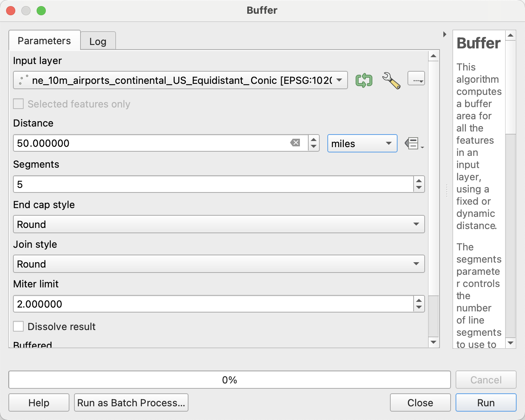Click the iterate over input layer icon
Image resolution: width=525 pixels, height=420 pixels.
pyautogui.click(x=363, y=80)
